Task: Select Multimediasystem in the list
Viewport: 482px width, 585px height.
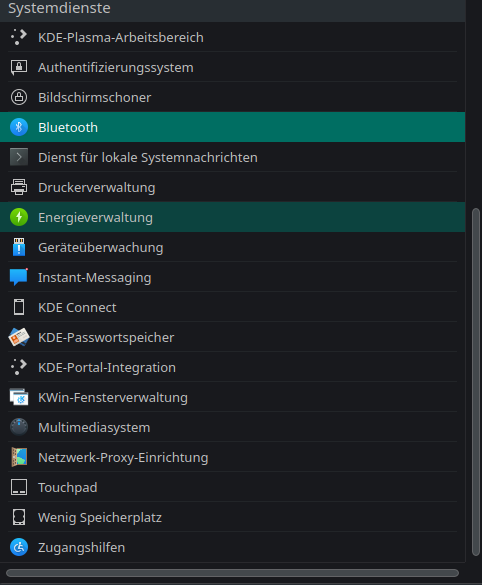Action: tap(232, 427)
